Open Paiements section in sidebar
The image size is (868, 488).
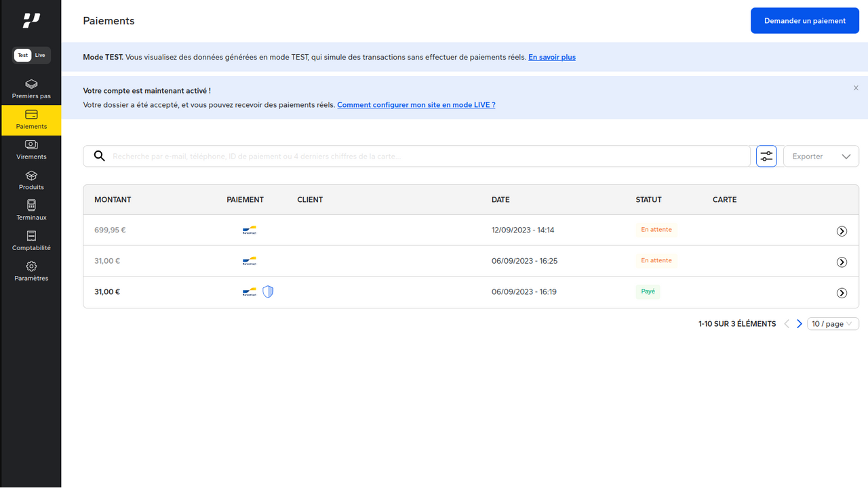click(31, 120)
